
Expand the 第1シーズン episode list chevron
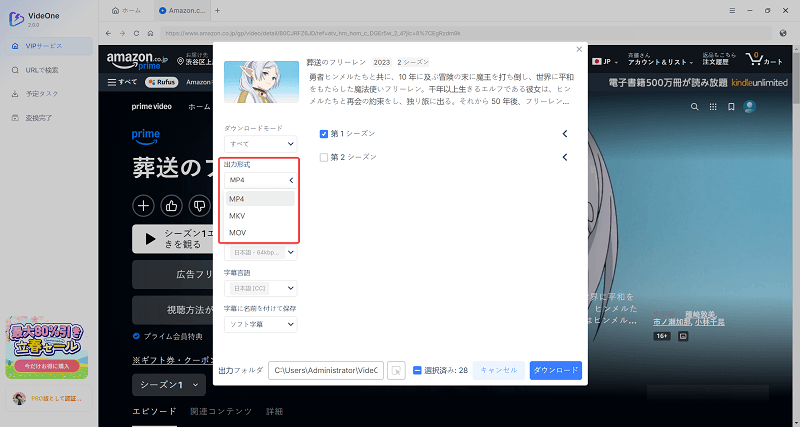pyautogui.click(x=565, y=134)
